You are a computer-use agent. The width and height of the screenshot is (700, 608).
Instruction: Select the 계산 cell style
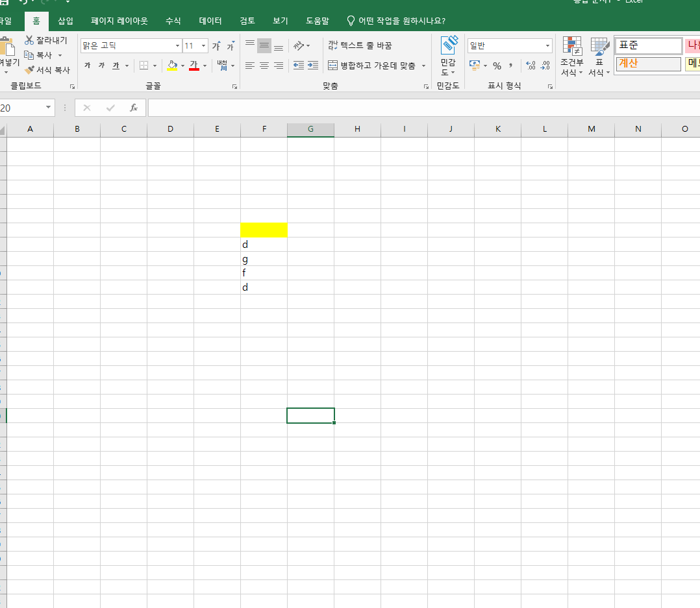[649, 64]
